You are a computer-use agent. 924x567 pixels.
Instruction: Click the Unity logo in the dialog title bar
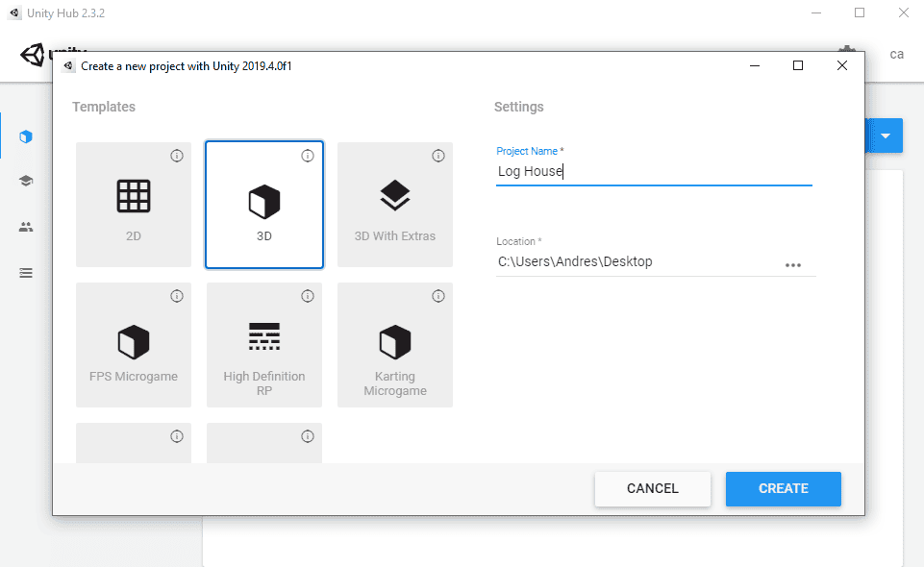coord(67,65)
